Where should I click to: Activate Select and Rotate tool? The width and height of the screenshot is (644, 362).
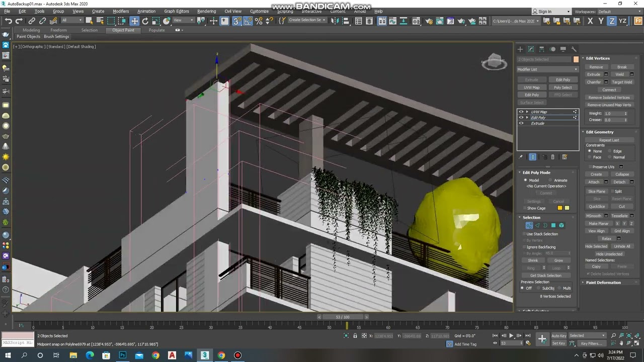pos(145,21)
